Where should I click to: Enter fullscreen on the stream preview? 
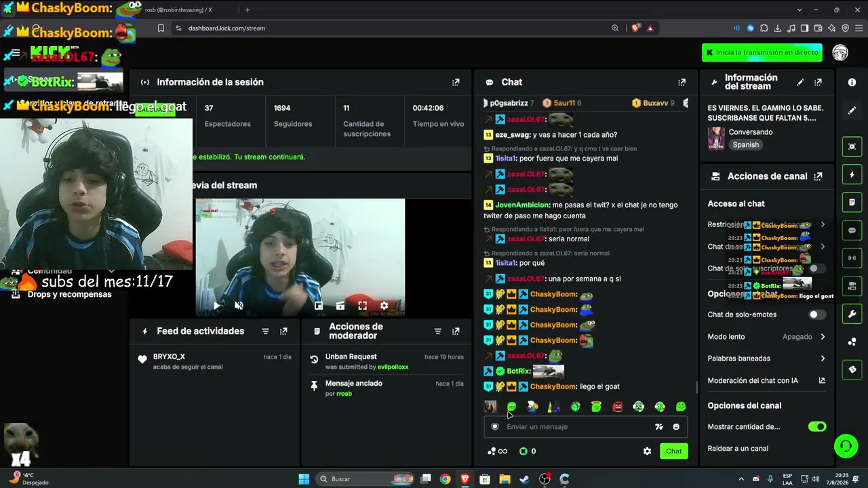tap(362, 306)
